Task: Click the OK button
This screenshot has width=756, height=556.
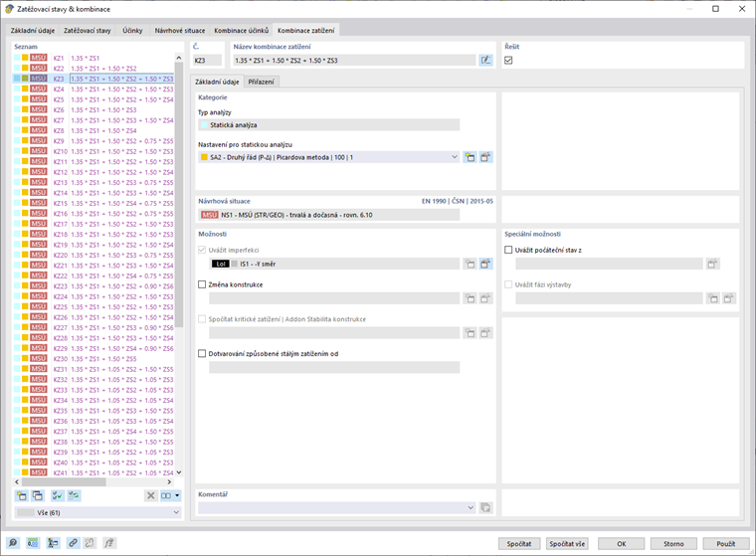Action: [622, 544]
